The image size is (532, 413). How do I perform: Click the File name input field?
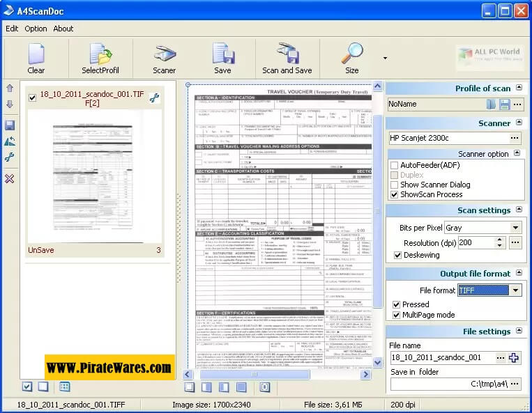click(441, 358)
